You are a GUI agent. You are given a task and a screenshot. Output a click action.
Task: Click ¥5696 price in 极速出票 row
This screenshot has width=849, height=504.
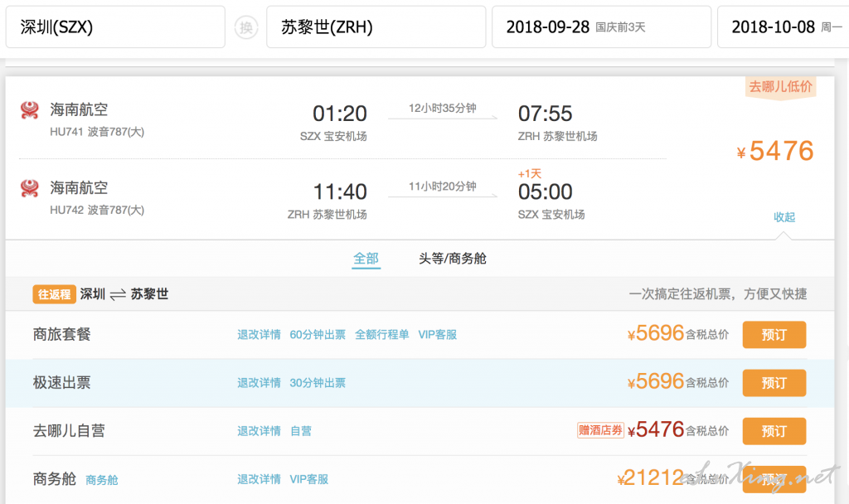coord(656,381)
